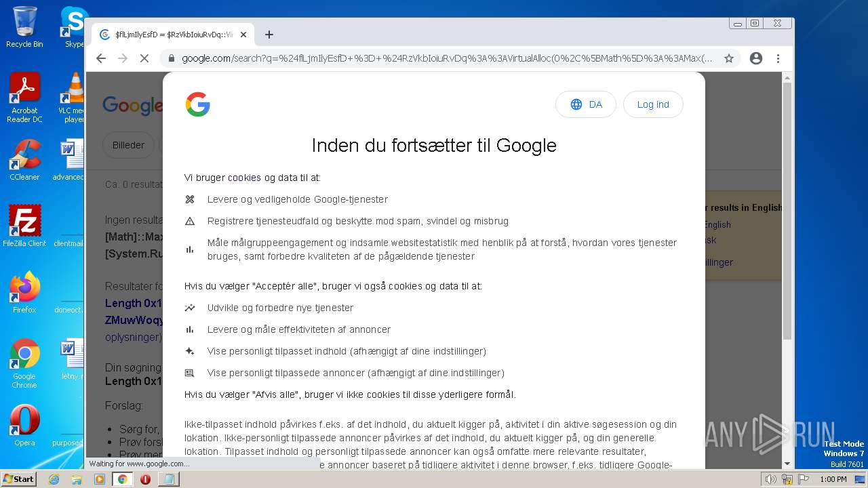Launch Firefox from the desktop
Viewport: 868px width, 488px height.
(24, 292)
